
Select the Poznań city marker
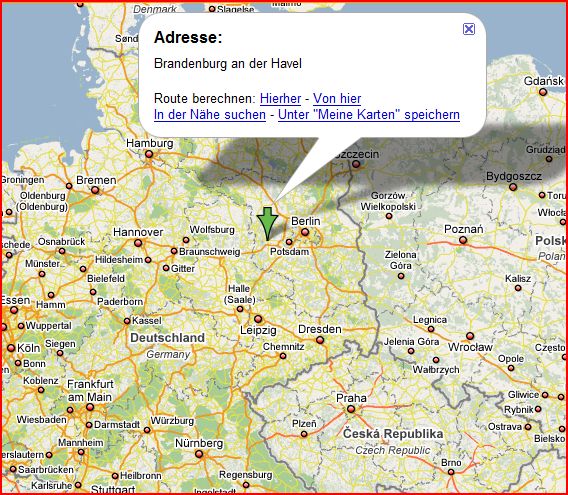(x=463, y=240)
